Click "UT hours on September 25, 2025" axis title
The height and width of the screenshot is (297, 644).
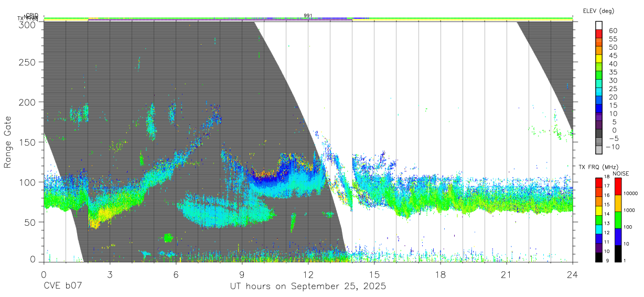(x=308, y=287)
